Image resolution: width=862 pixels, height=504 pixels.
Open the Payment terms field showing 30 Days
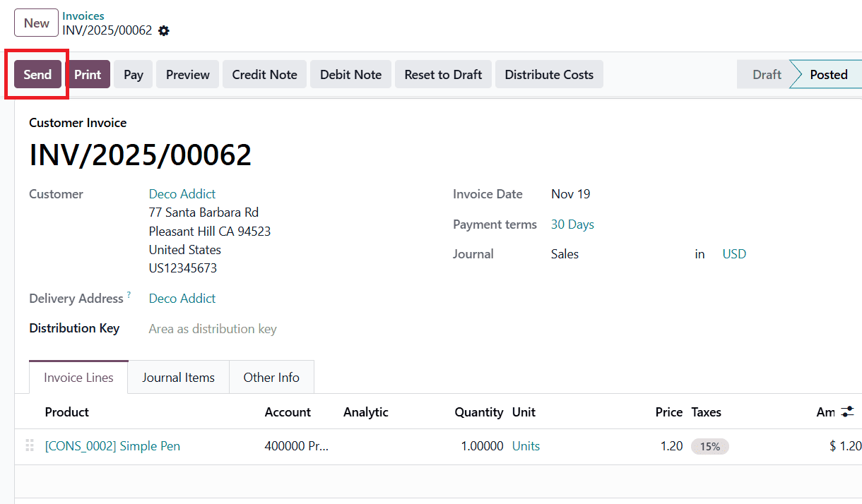coord(572,224)
